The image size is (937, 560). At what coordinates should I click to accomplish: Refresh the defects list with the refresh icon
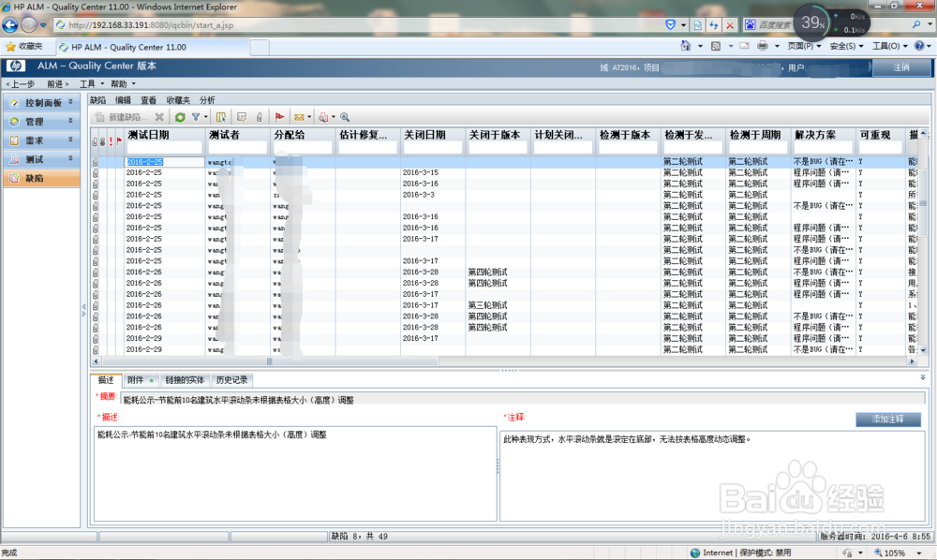pyautogui.click(x=180, y=116)
